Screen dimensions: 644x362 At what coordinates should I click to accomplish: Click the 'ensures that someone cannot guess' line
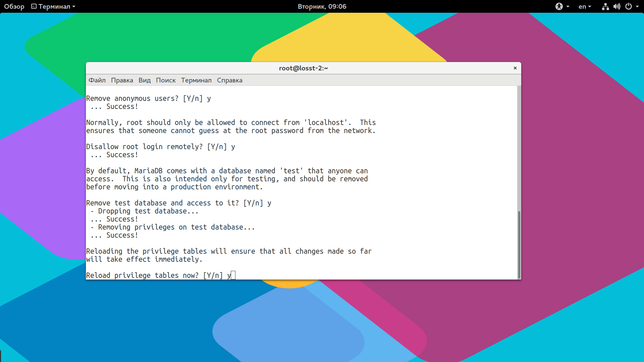click(231, 130)
